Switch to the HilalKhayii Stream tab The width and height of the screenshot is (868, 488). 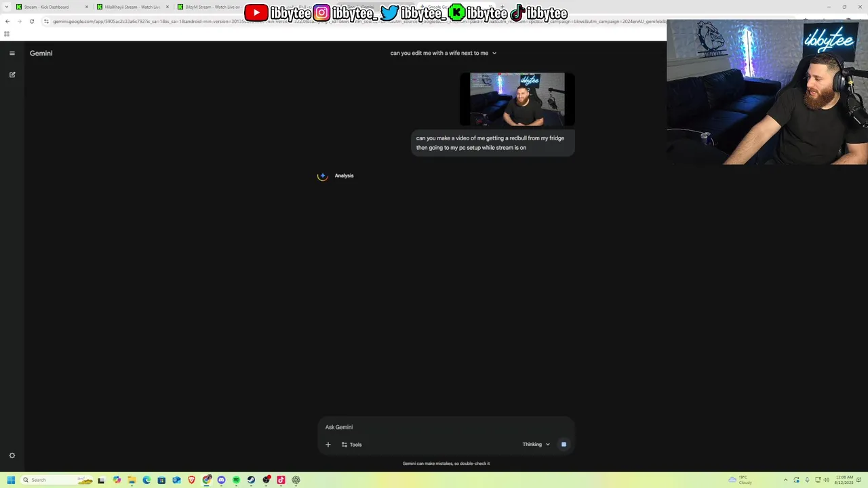pyautogui.click(x=132, y=7)
